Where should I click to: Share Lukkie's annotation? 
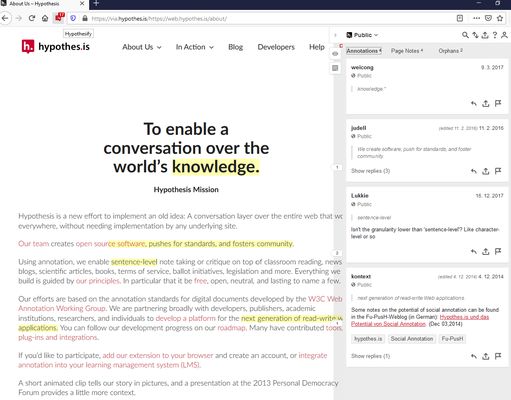486,252
